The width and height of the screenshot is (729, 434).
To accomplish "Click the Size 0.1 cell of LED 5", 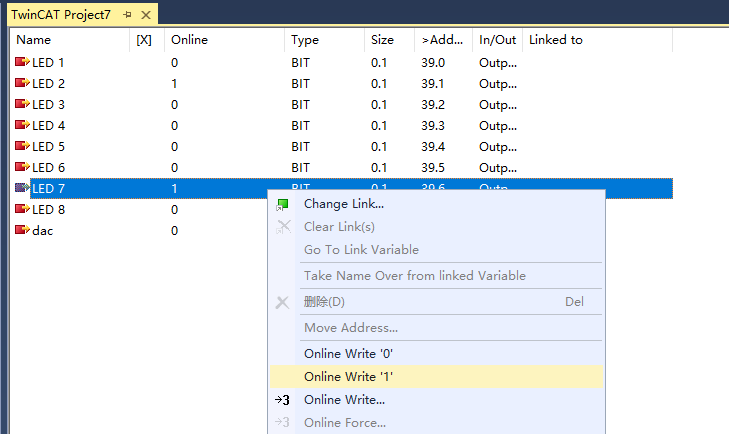I will pos(379,146).
